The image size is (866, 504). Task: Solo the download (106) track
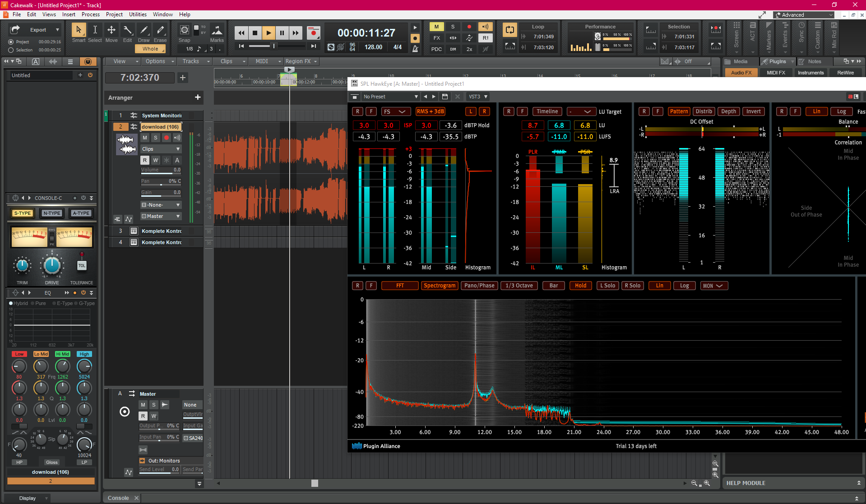pyautogui.click(x=156, y=138)
